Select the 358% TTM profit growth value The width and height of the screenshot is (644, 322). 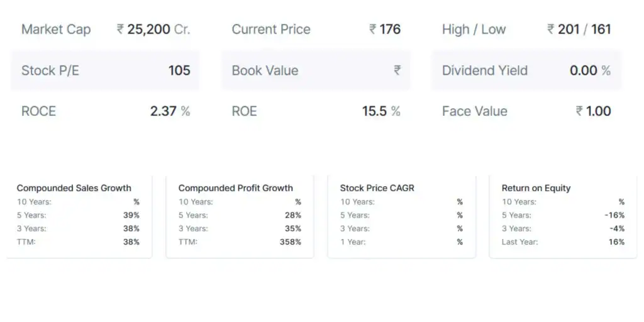pos(291,242)
